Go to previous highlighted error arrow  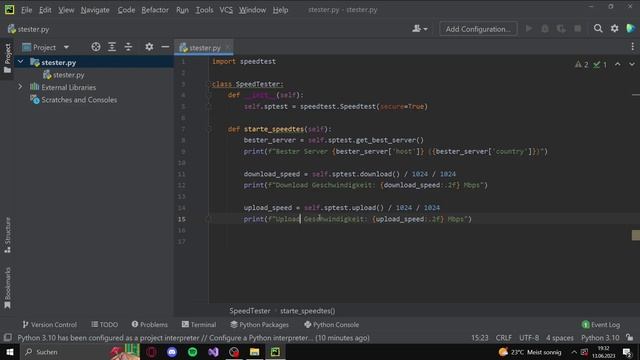pyautogui.click(x=618, y=64)
